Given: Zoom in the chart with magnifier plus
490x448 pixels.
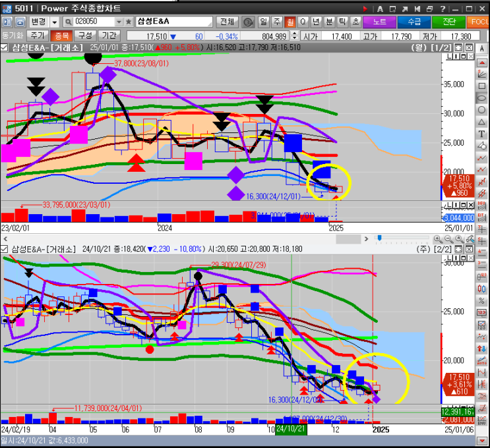Looking at the screenshot, I should [x=438, y=239].
